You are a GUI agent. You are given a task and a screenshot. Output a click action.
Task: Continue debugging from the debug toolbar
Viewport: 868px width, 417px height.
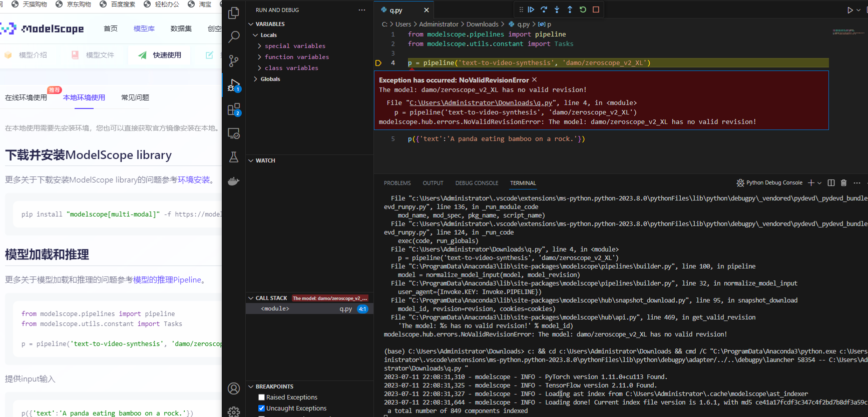531,9
